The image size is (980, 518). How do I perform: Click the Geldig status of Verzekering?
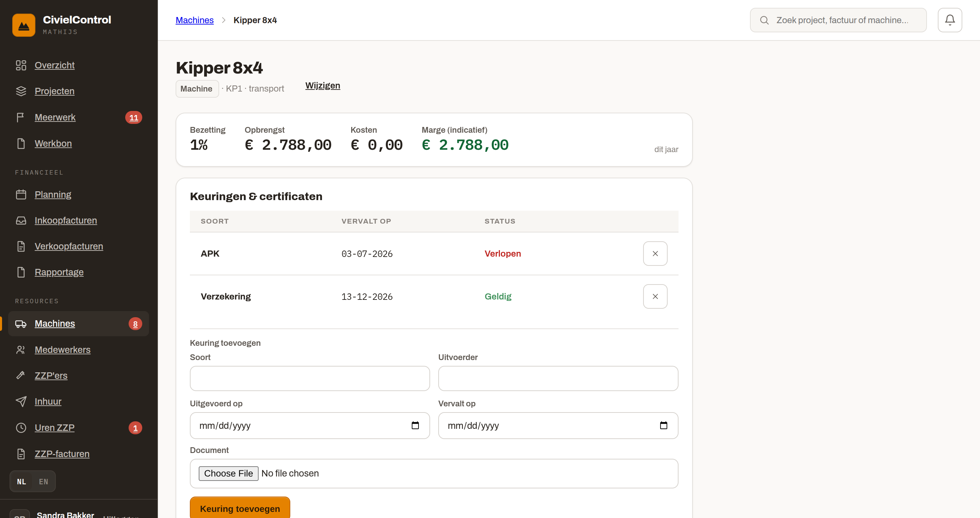pyautogui.click(x=497, y=296)
